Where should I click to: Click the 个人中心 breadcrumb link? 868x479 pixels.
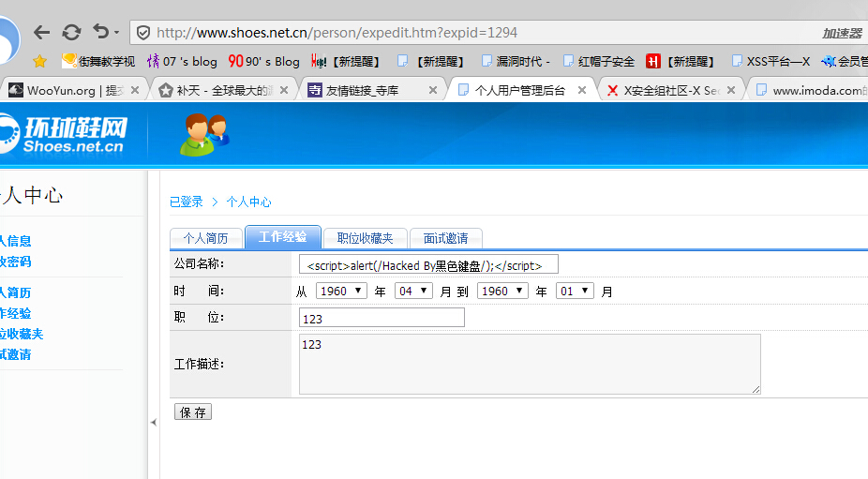click(x=249, y=202)
